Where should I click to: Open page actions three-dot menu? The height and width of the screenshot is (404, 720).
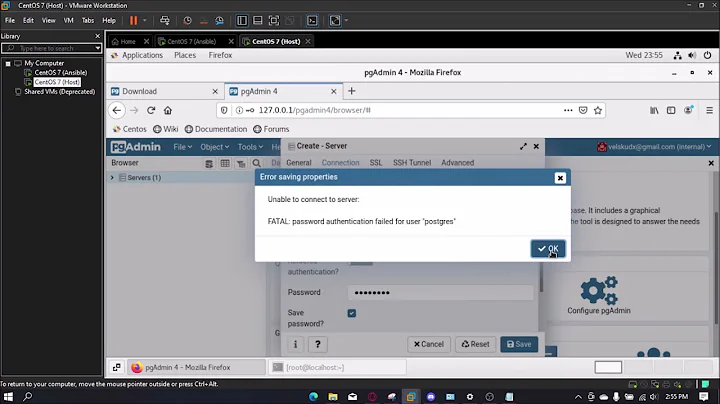point(568,110)
